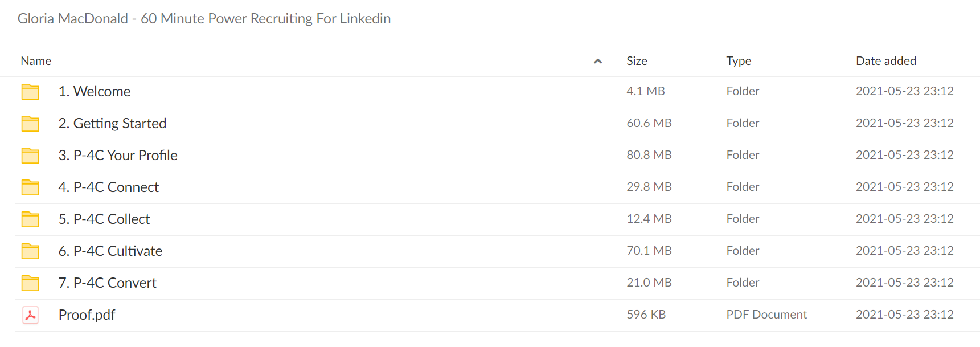Click the Gloria MacDonald course title heading
The height and width of the screenshot is (347, 980).
[x=204, y=19]
